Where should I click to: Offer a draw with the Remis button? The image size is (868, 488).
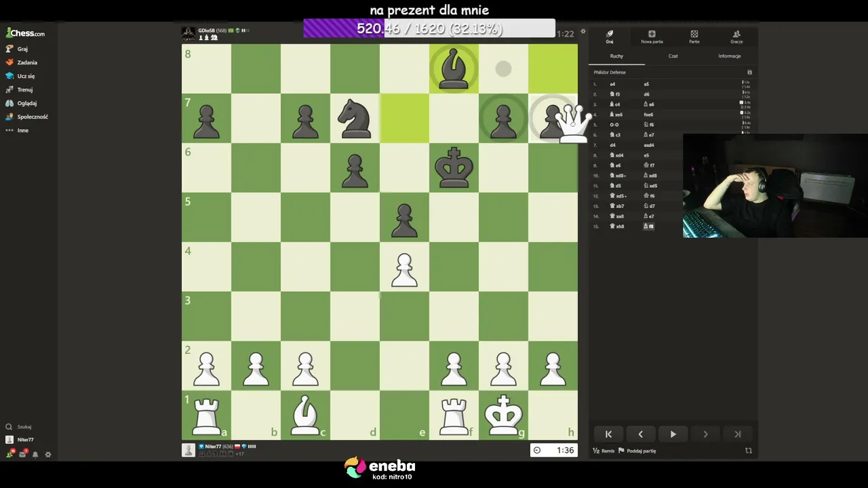[604, 451]
